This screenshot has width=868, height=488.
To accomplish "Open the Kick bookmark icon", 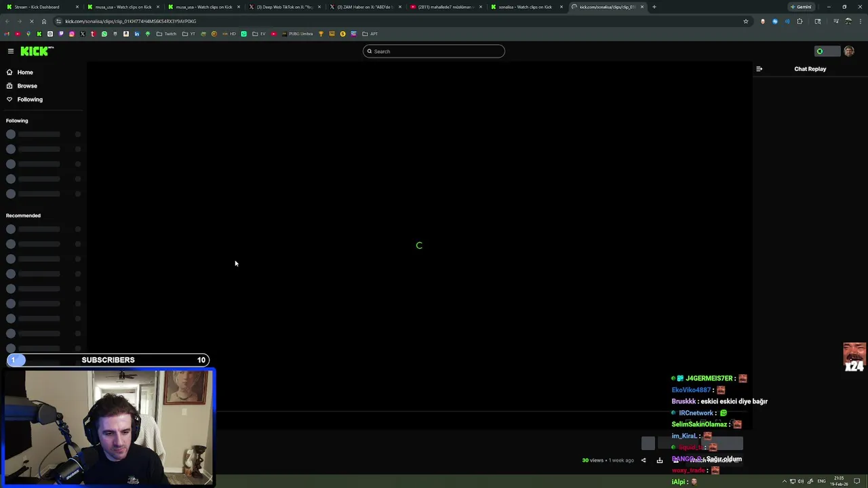I will 39,34.
